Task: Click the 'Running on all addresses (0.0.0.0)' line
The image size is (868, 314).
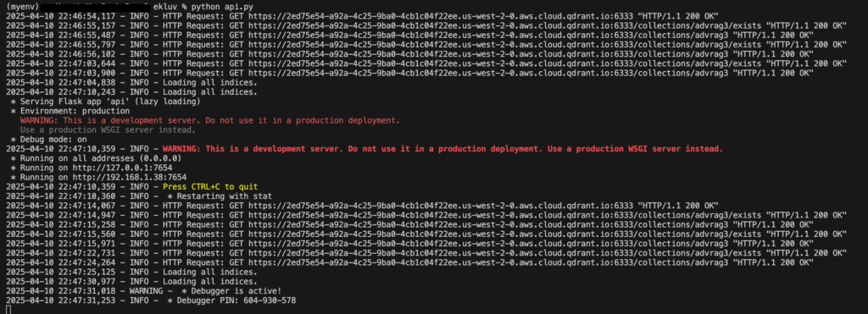Action: point(96,158)
